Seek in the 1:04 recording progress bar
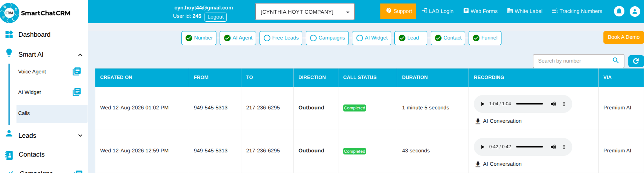Viewport: 644px width, 173px height. [529, 104]
